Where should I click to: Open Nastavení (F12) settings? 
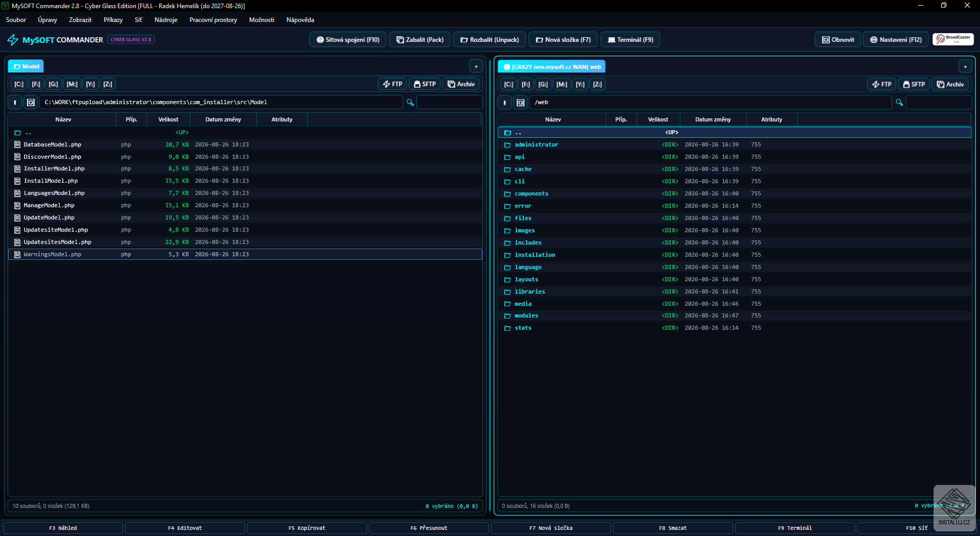point(896,40)
